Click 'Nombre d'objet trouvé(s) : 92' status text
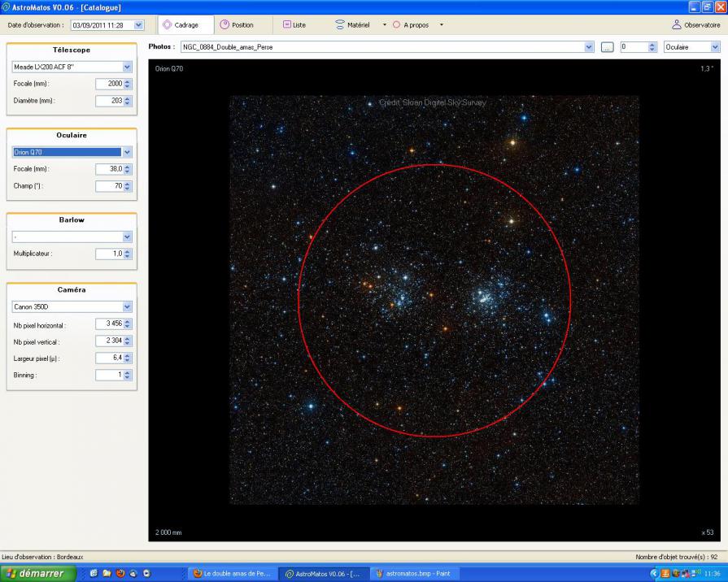 677,557
